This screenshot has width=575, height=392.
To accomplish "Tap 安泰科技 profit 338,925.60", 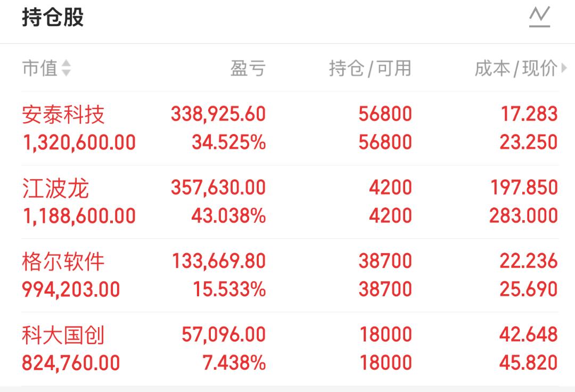I will pos(218,114).
